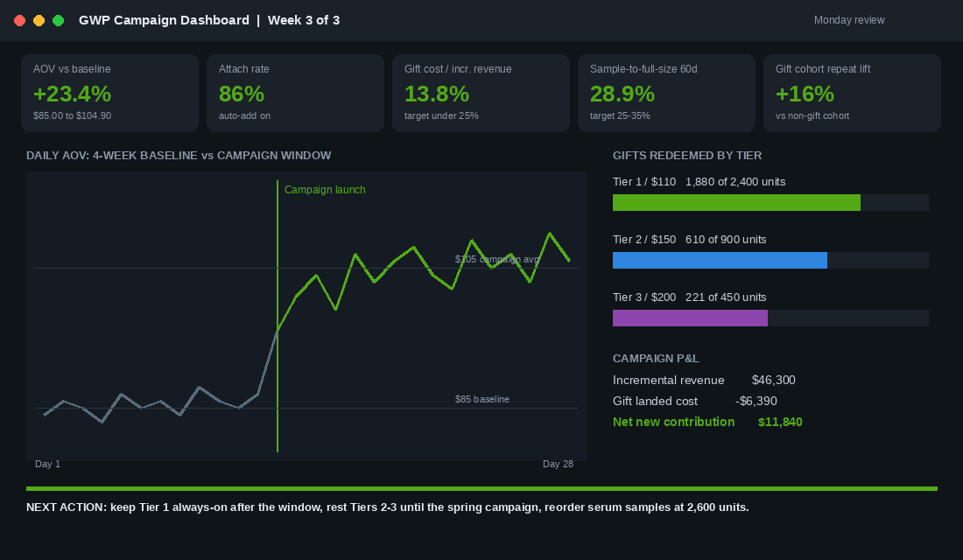Click the '610 of 900 units' value
This screenshot has height=560, width=963.
pos(726,240)
